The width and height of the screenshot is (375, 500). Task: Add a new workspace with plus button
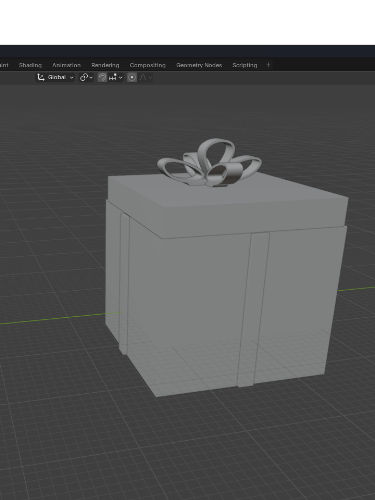[268, 65]
